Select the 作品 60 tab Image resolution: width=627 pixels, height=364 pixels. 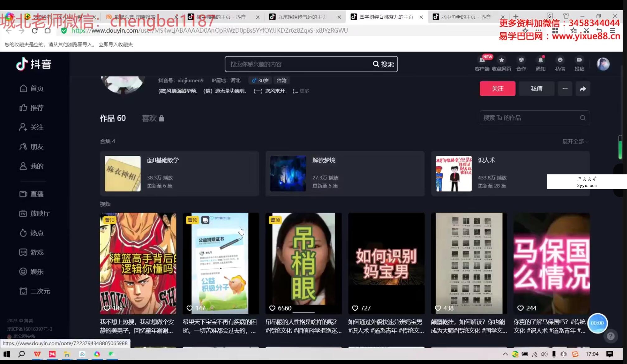[x=113, y=118]
